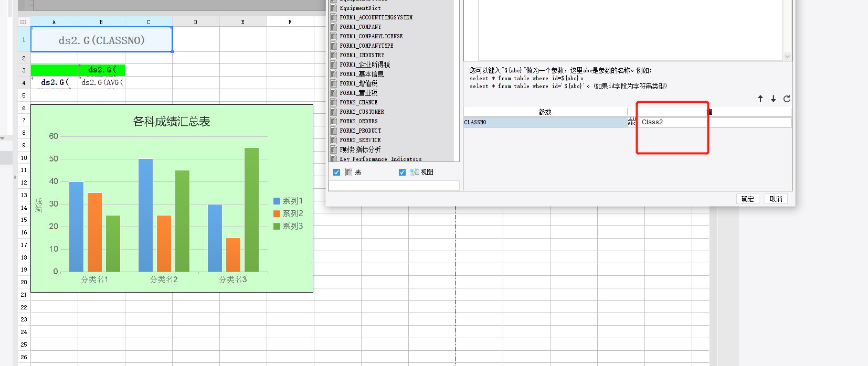Select the FORM2_CHANCE table entry

[358, 102]
